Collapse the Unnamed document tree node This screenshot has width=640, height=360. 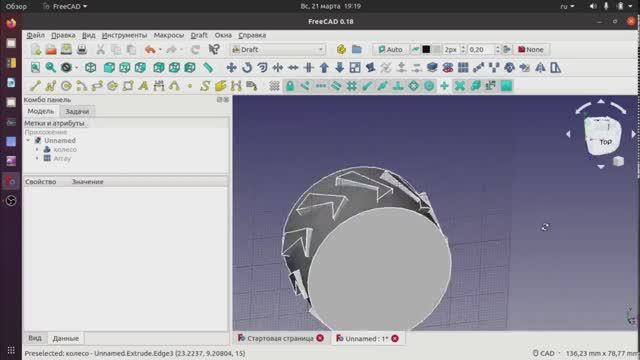[28, 140]
